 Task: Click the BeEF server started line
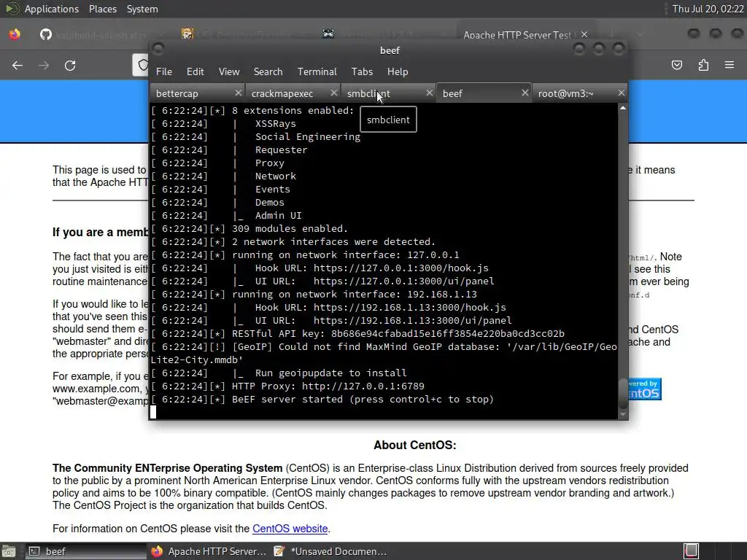tap(322, 399)
